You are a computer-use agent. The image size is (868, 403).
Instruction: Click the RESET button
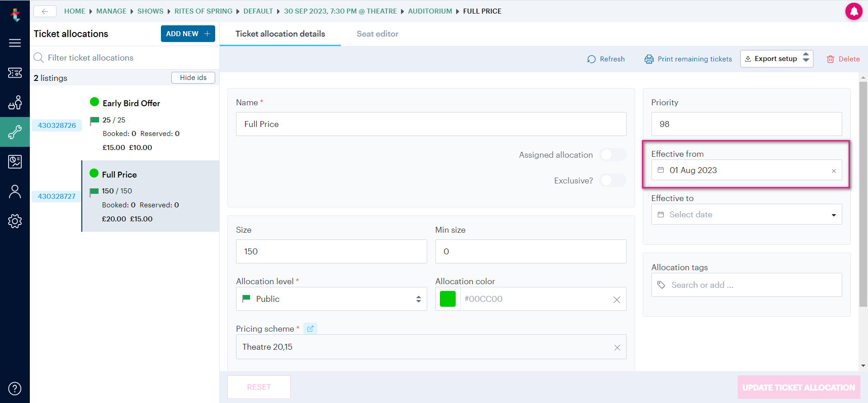pos(259,387)
